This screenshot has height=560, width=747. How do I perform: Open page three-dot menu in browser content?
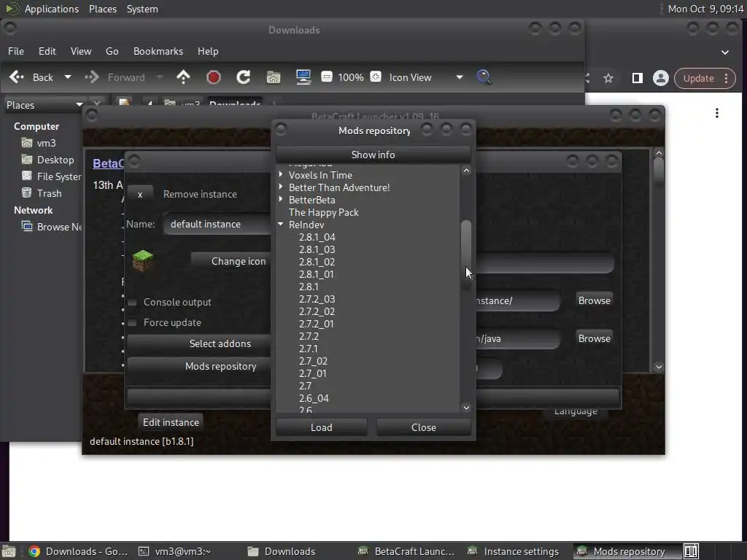717,113
